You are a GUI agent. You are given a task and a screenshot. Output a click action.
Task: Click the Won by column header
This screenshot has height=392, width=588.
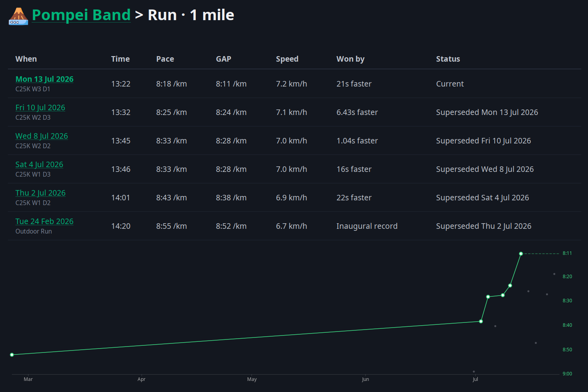pos(350,59)
